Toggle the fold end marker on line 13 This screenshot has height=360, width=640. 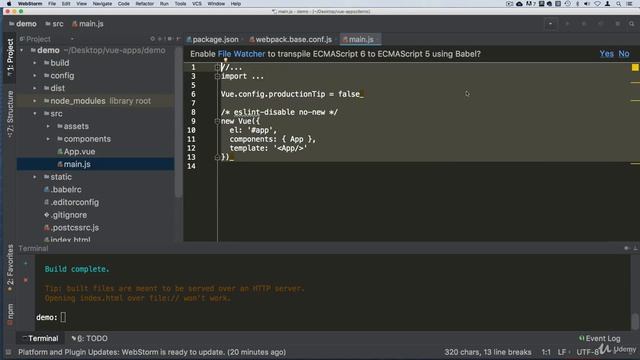click(217, 157)
